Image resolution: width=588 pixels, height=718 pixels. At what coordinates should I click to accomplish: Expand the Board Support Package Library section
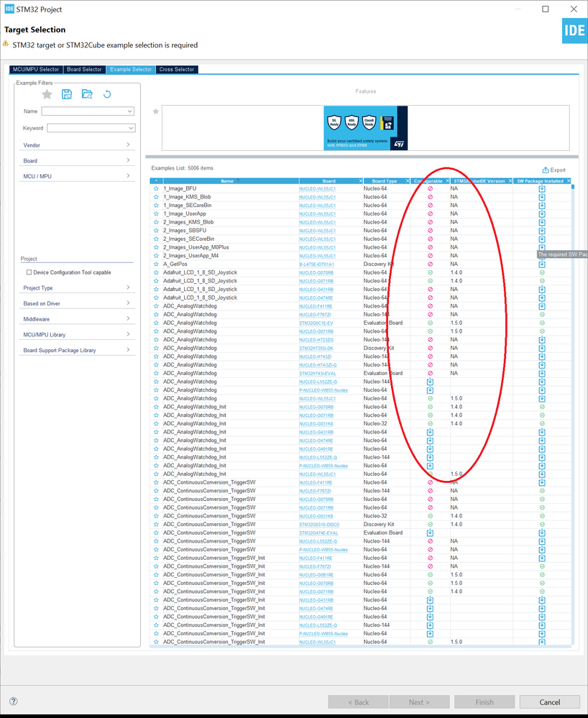(x=77, y=350)
